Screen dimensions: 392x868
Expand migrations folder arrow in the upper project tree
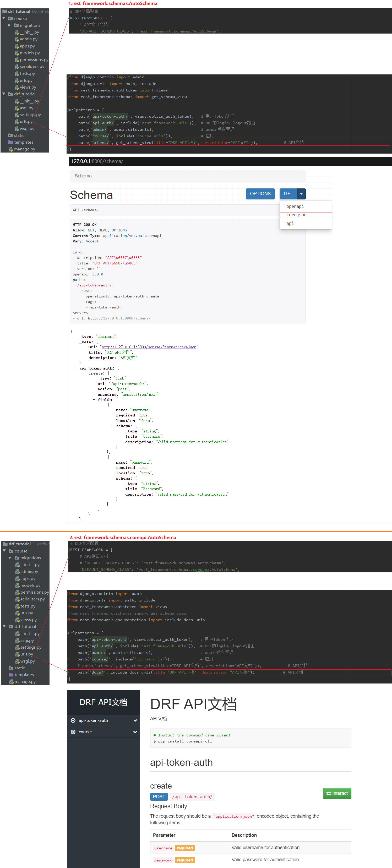(x=9, y=25)
